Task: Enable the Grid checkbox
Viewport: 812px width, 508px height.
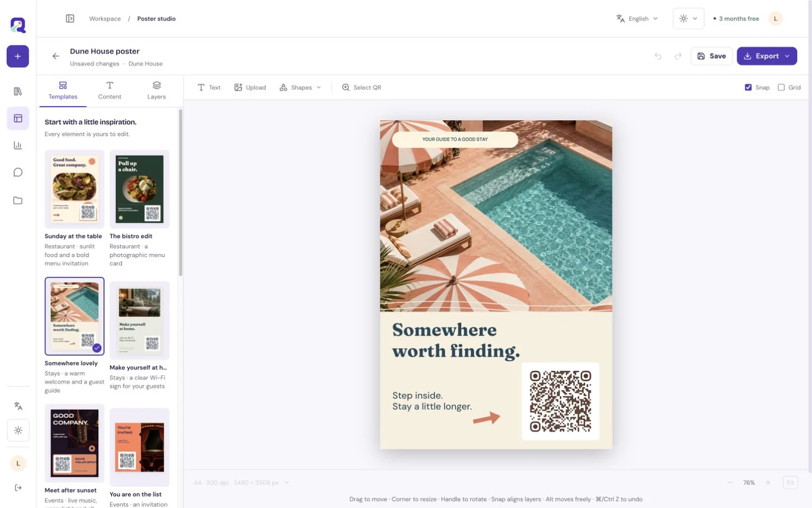Action: tap(781, 87)
